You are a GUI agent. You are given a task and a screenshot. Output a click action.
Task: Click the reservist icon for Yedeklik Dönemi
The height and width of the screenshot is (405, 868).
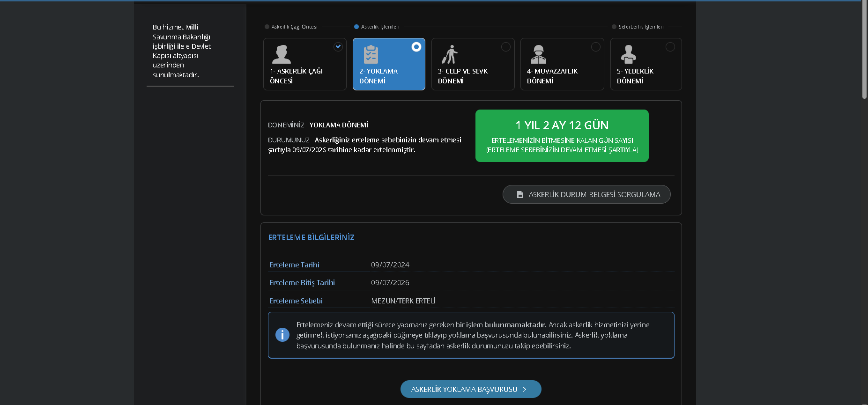[629, 54]
